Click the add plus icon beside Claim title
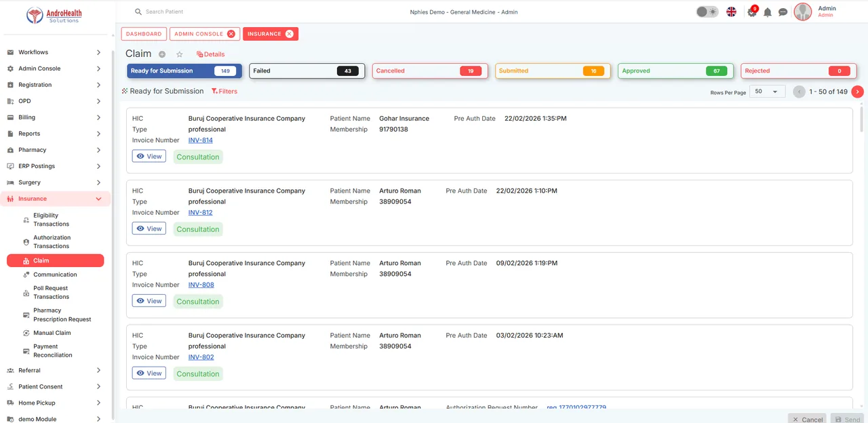 point(162,54)
